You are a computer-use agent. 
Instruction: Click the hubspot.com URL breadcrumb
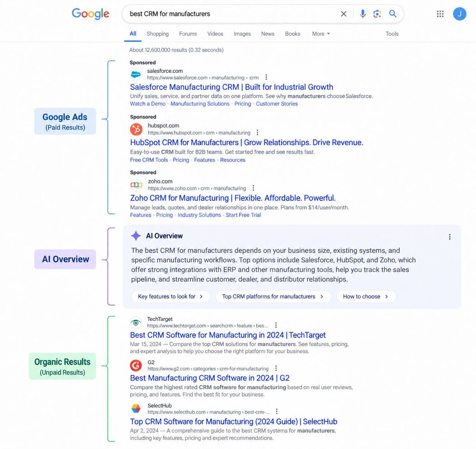point(199,133)
